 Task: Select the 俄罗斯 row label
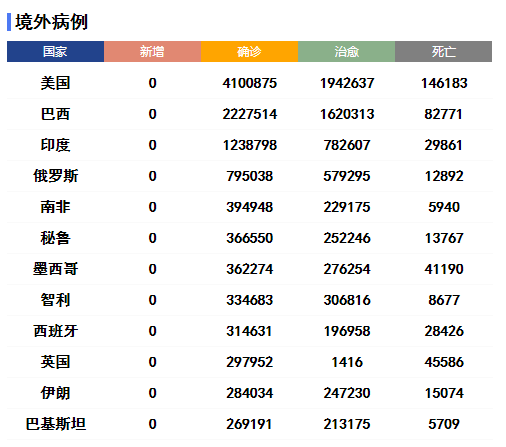point(55,176)
